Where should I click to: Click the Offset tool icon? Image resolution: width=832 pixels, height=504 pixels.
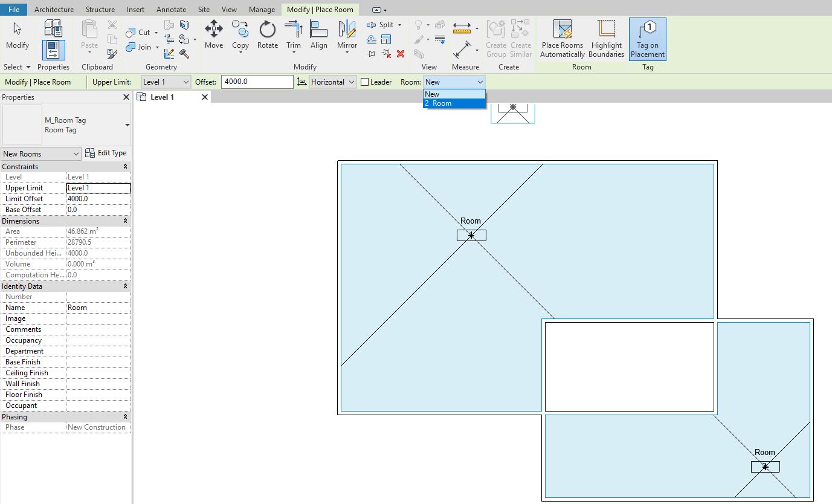click(x=372, y=39)
